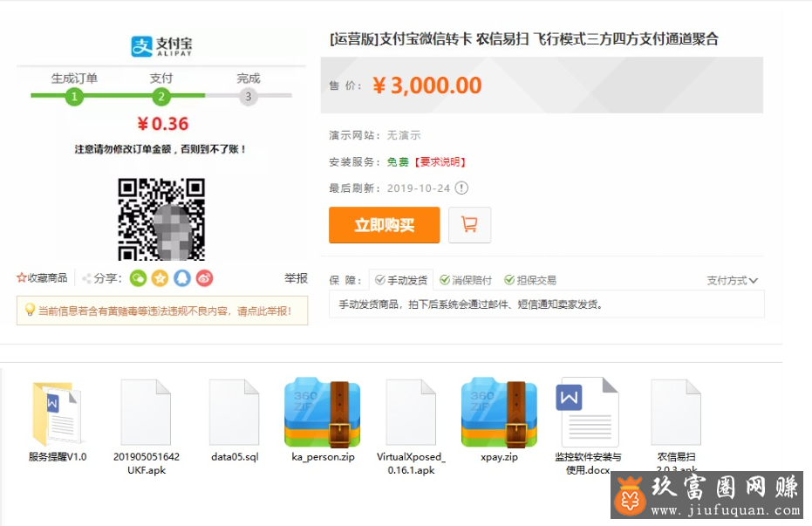Select the ka_person.zip archive icon
Image resolution: width=812 pixels, height=526 pixels.
point(322,412)
